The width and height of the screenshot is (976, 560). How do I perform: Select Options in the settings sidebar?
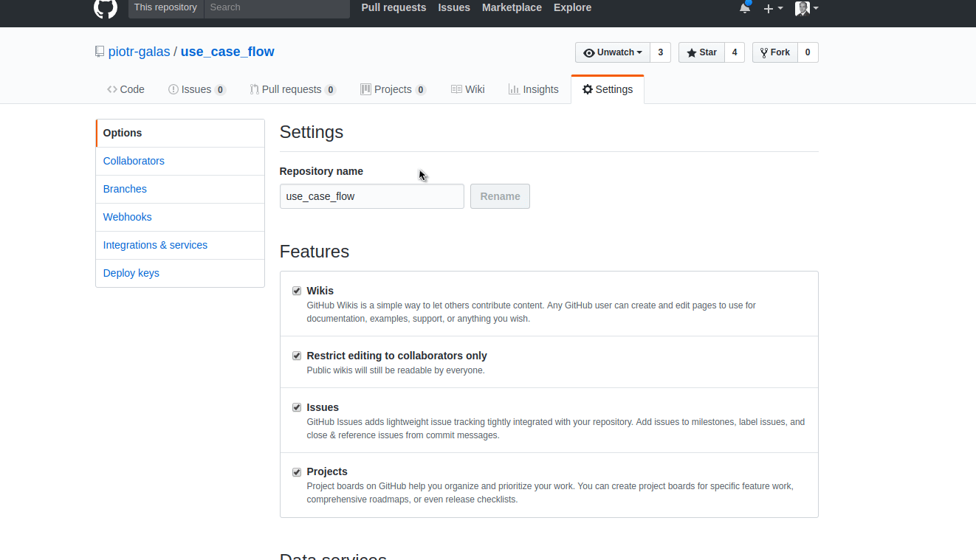180,133
